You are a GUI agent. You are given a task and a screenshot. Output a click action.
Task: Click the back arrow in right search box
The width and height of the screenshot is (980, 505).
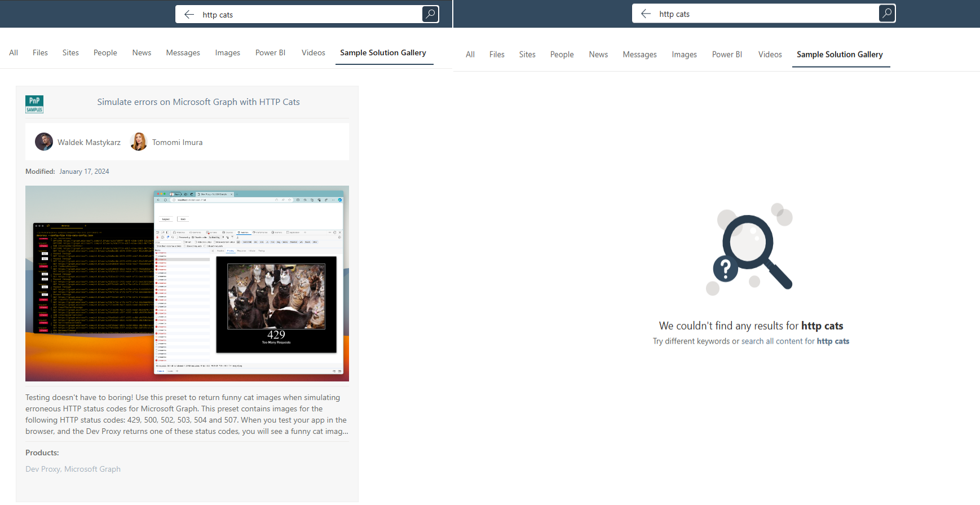tap(646, 14)
